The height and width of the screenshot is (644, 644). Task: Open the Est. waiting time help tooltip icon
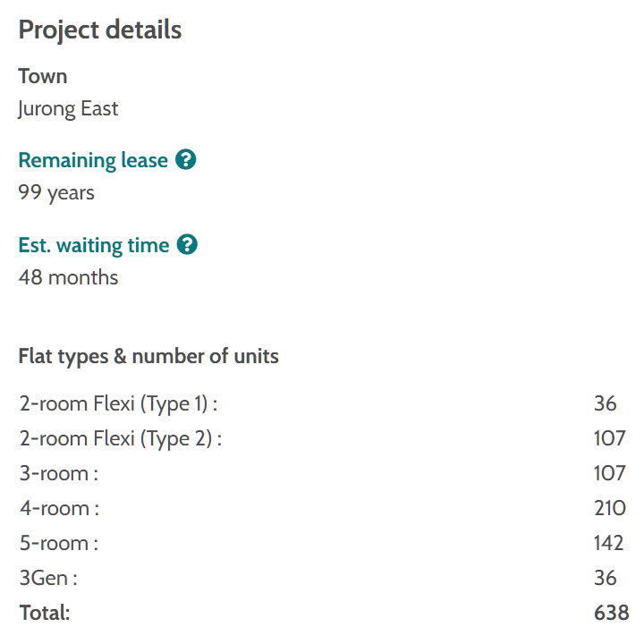(187, 244)
